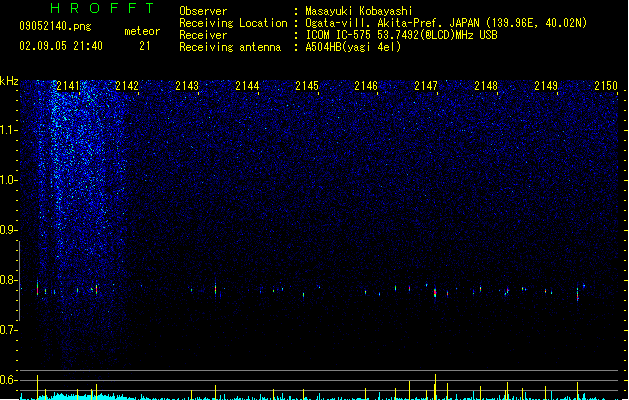
Task: Click the meteor label
Action: pos(142,31)
